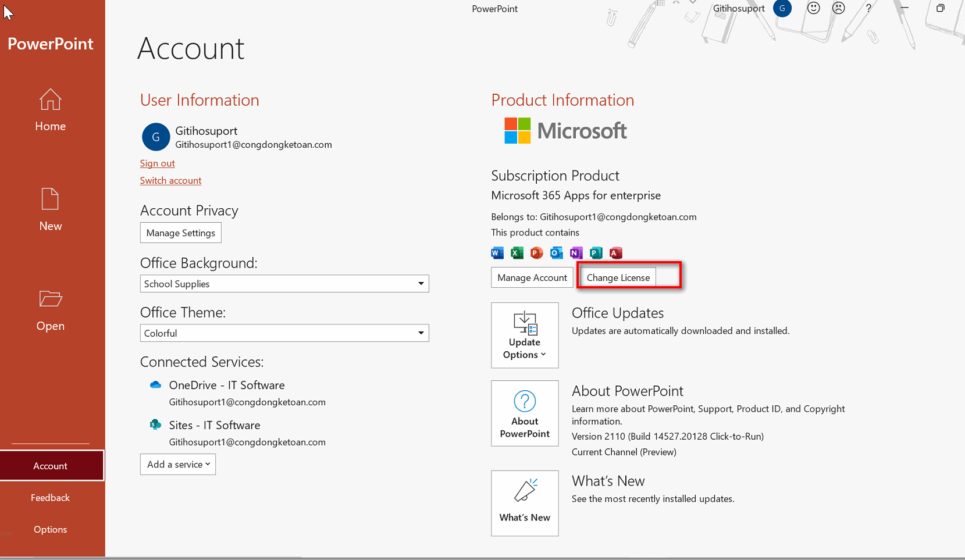This screenshot has height=560, width=965.
Task: Click the Access app icon
Action: pos(616,252)
